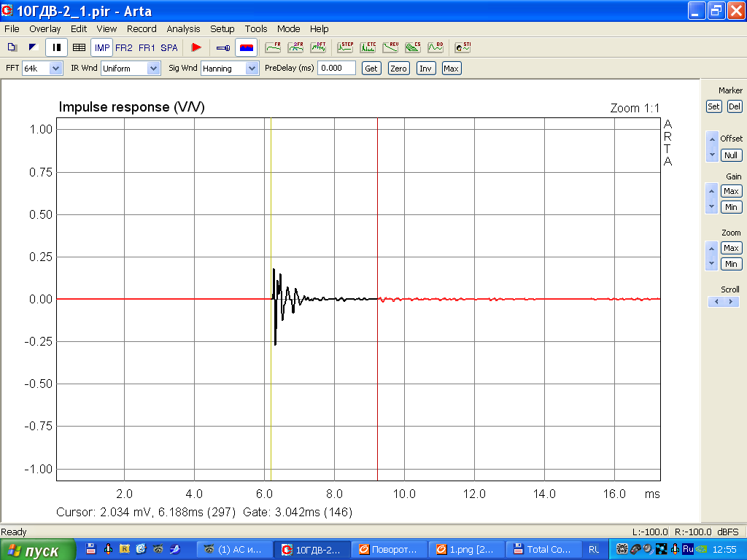The height and width of the screenshot is (560, 747).
Task: Click the Max button beside Inv
Action: pyautogui.click(x=451, y=68)
